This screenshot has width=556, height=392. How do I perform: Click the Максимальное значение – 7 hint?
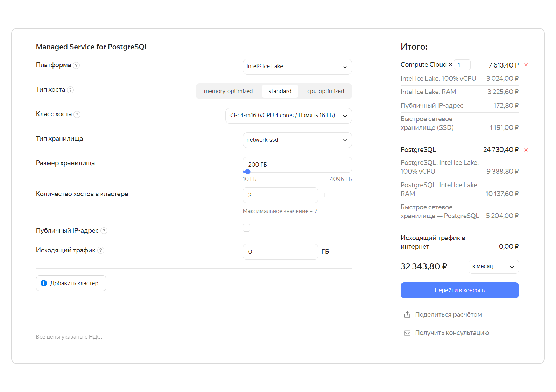click(280, 211)
